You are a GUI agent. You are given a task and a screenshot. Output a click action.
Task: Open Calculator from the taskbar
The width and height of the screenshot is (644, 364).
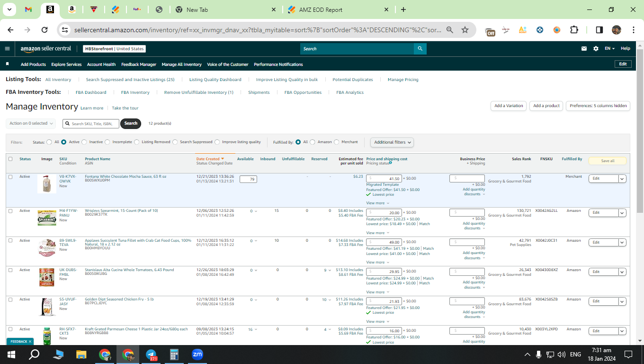coord(174,354)
